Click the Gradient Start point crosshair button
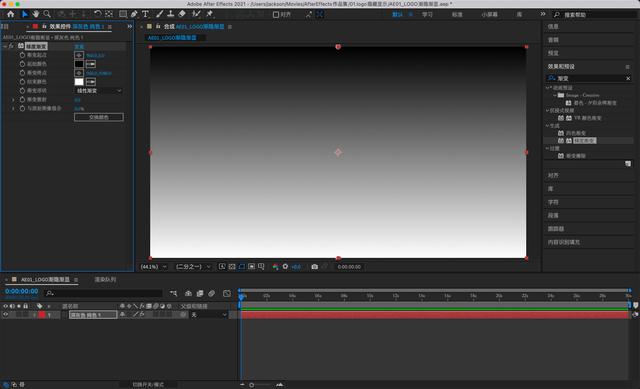The image size is (640, 389). 79,55
